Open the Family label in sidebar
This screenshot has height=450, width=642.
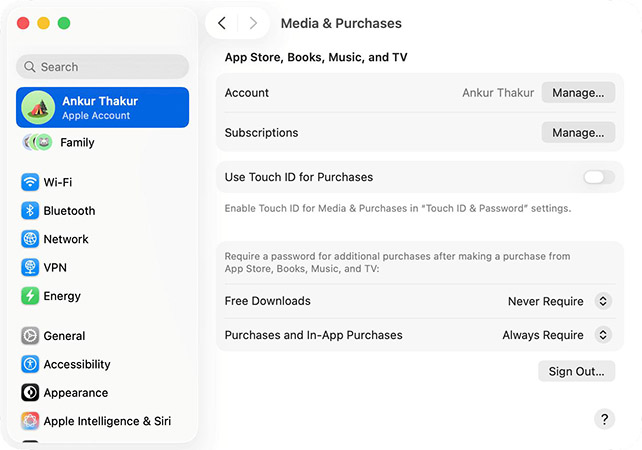pos(77,142)
